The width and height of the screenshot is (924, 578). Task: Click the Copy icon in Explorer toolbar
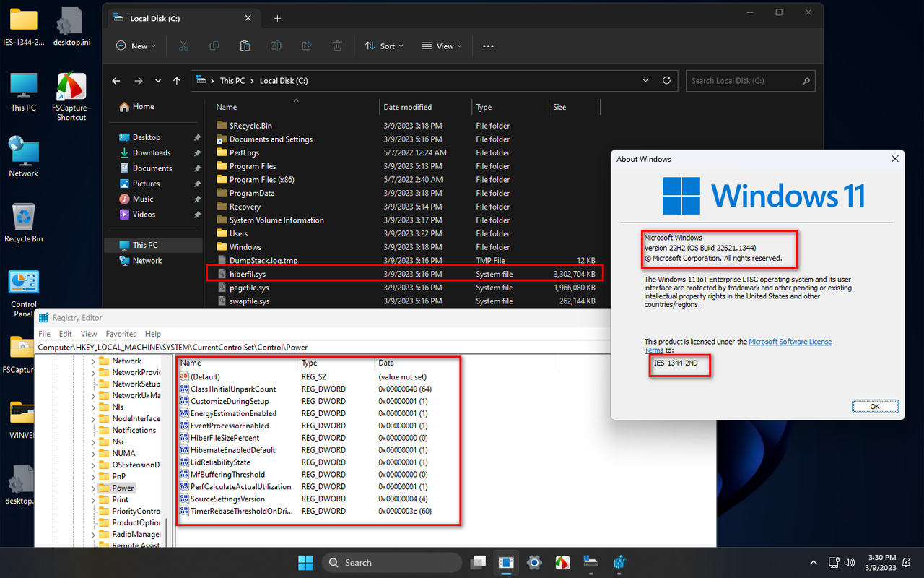pos(214,46)
